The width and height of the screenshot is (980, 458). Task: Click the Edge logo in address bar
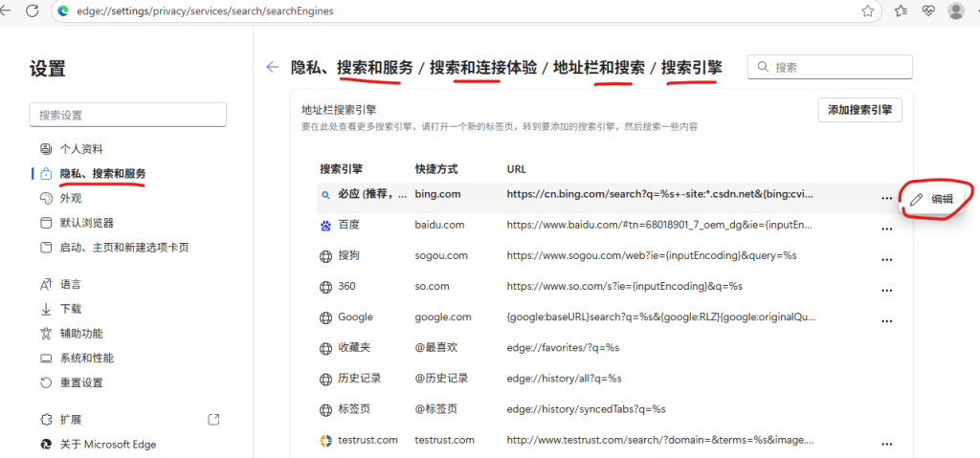tap(63, 11)
